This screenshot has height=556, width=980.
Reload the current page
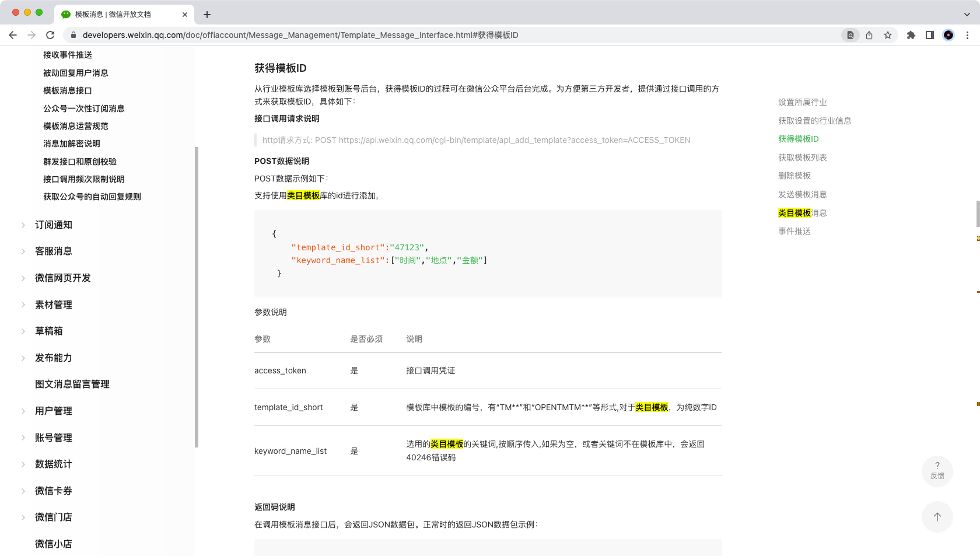coord(50,35)
